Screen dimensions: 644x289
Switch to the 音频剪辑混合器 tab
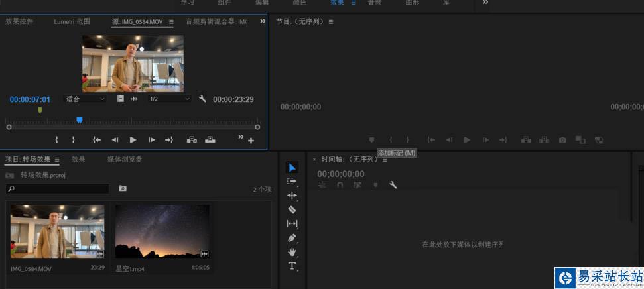pos(216,21)
